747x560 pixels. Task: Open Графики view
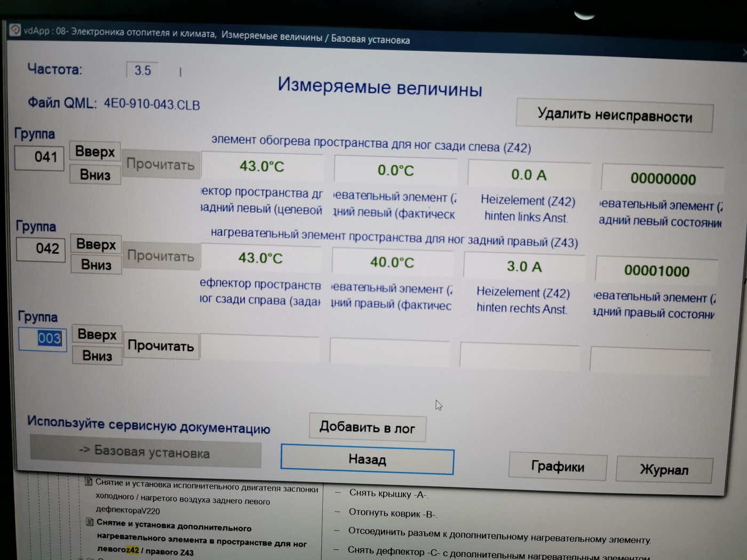(x=558, y=467)
